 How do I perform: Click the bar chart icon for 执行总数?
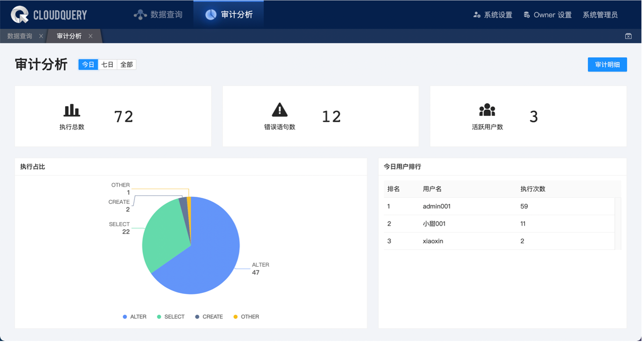tap(72, 110)
